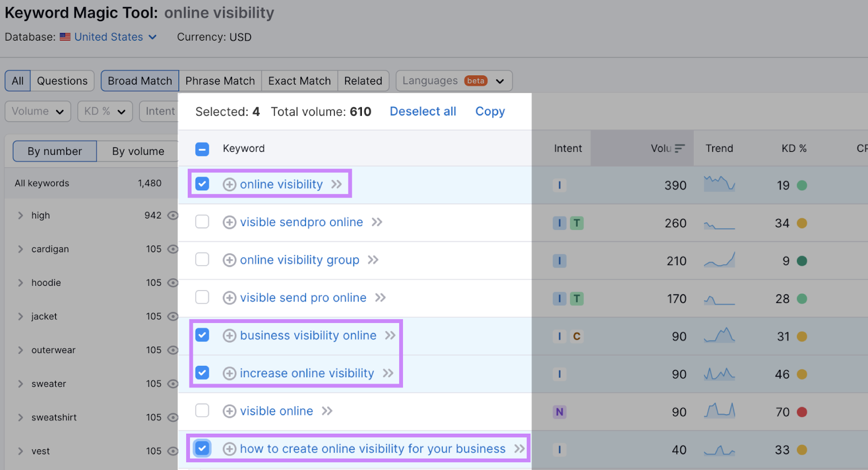
Task: Expand the hoodie keyword group
Action: pos(21,283)
